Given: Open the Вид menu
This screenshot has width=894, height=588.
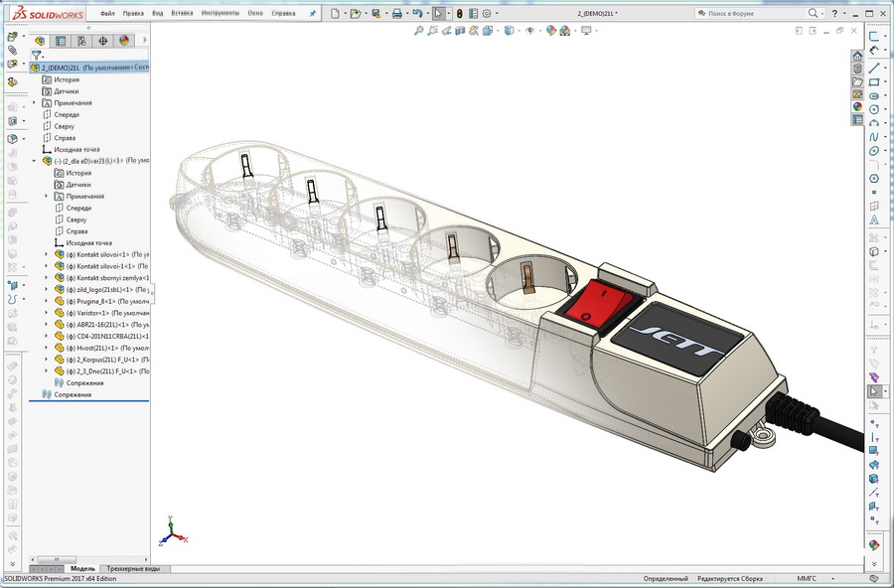Looking at the screenshot, I should click(158, 13).
